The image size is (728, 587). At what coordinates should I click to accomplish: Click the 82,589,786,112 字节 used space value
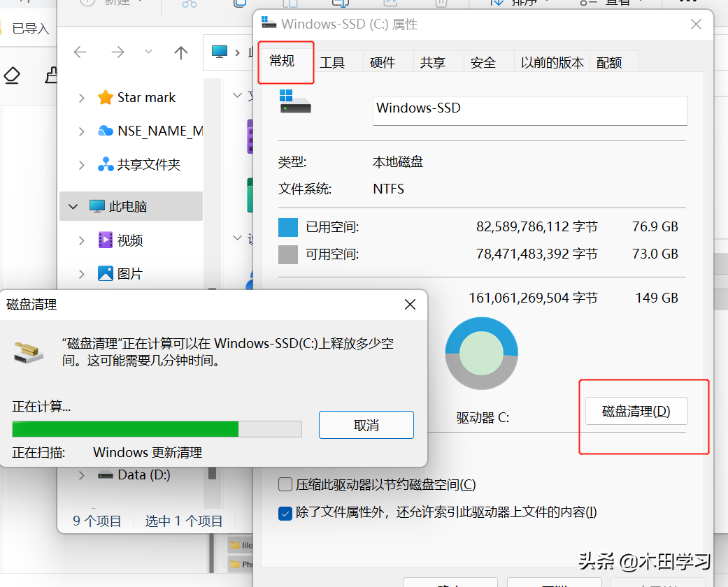click(x=536, y=227)
